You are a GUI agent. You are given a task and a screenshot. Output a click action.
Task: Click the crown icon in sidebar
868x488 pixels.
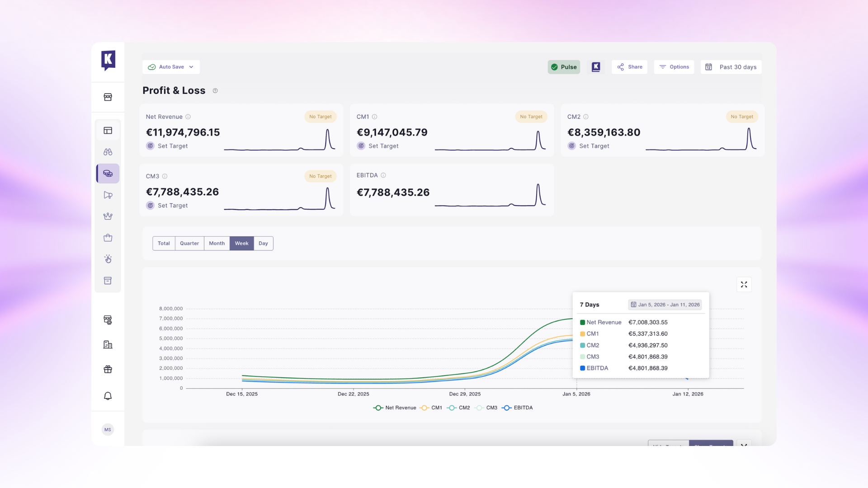(x=108, y=216)
